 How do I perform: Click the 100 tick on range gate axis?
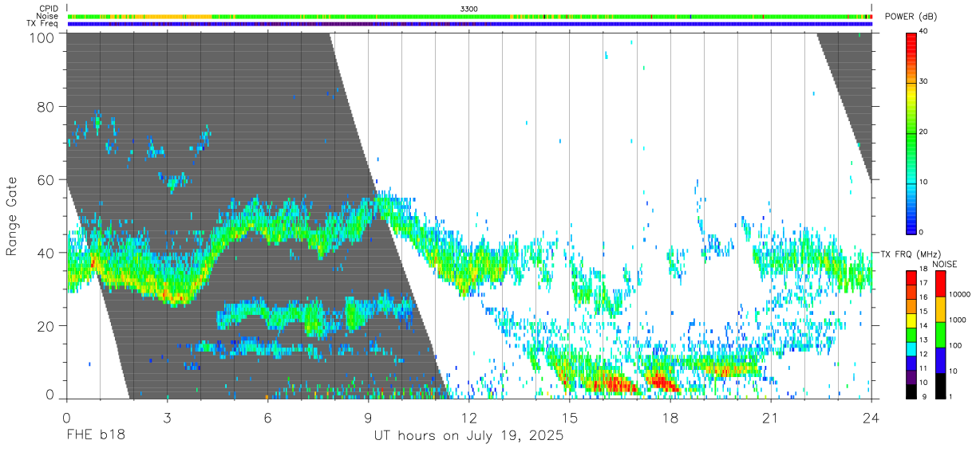point(43,37)
